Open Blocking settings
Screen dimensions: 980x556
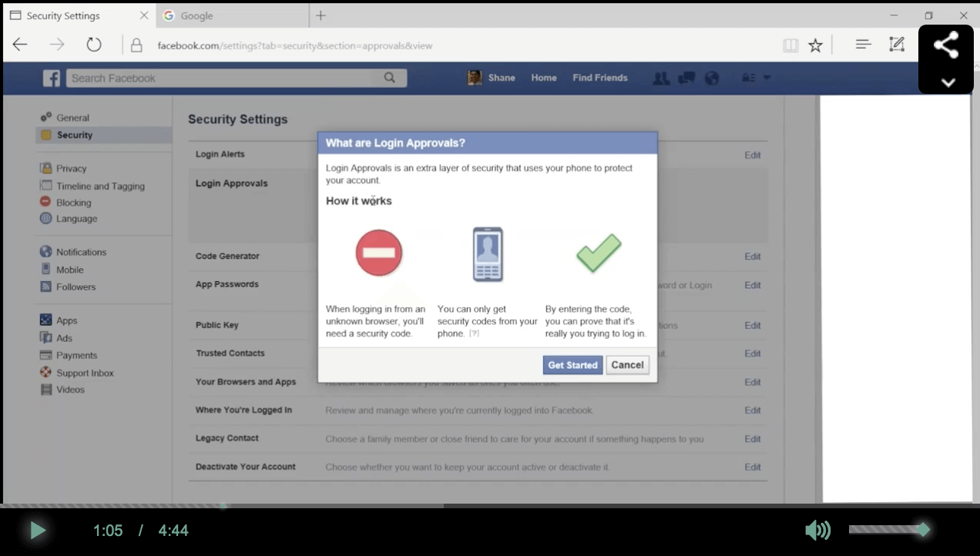(73, 203)
